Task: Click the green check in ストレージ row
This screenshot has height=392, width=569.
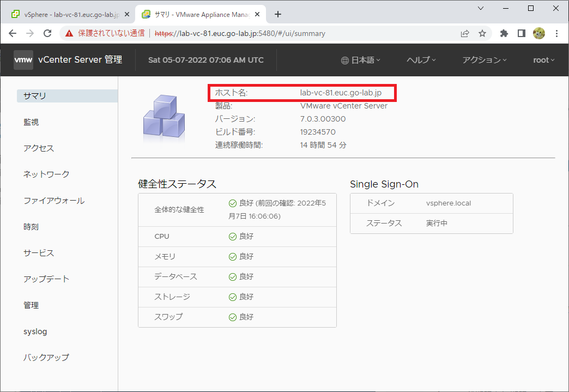Action: [233, 297]
